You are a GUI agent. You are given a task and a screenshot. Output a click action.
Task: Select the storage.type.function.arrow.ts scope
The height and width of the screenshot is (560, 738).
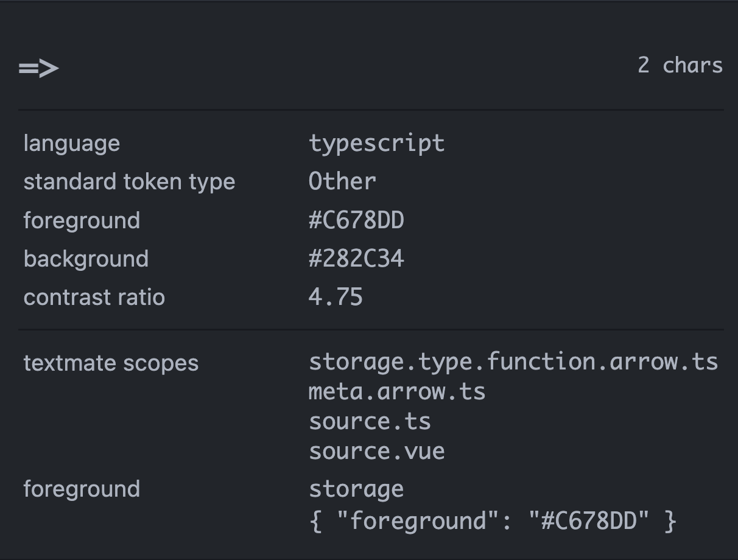click(513, 362)
